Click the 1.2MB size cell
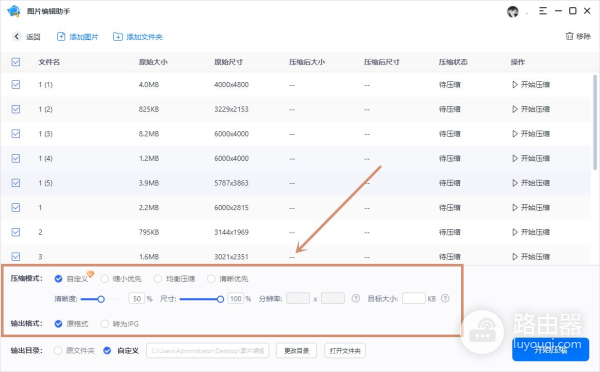600x372 pixels. coord(149,158)
